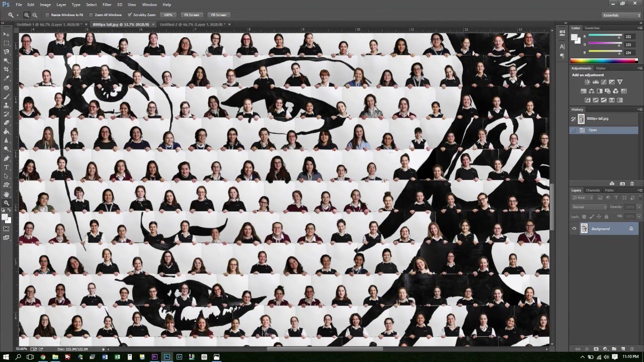Open the Filter menu
The height and width of the screenshot is (362, 644).
[107, 5]
